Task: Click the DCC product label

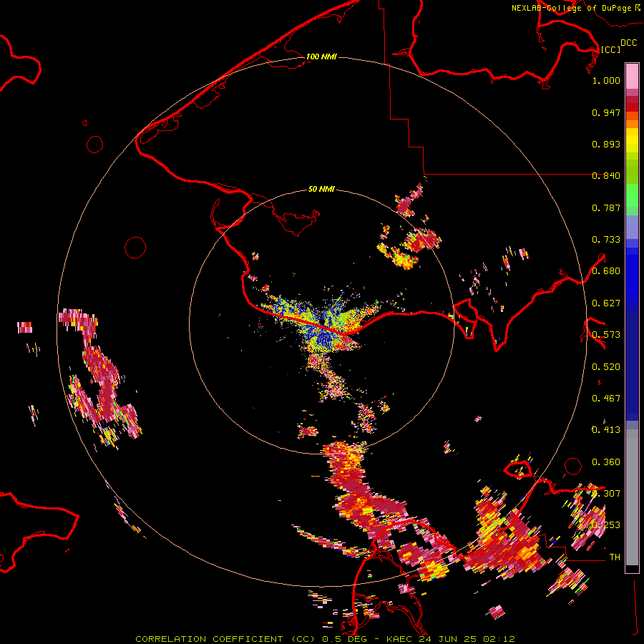Action: point(628,43)
